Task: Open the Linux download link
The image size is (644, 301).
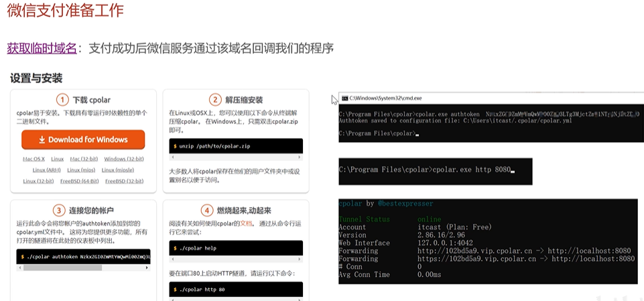Action: tap(58, 159)
